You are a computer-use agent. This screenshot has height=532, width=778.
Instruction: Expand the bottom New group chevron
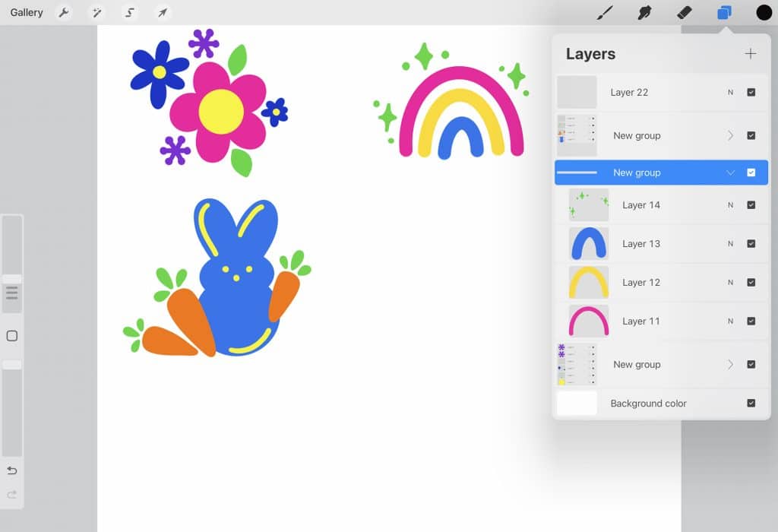pyautogui.click(x=730, y=364)
